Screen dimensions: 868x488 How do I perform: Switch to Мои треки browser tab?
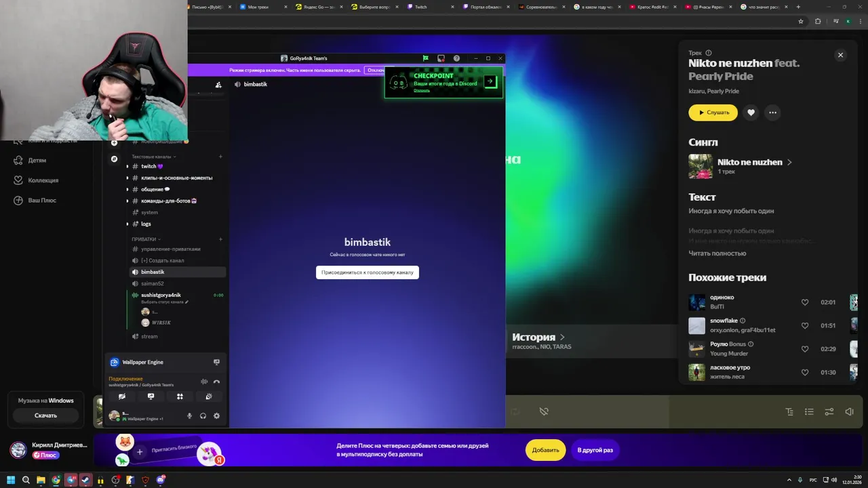click(264, 7)
